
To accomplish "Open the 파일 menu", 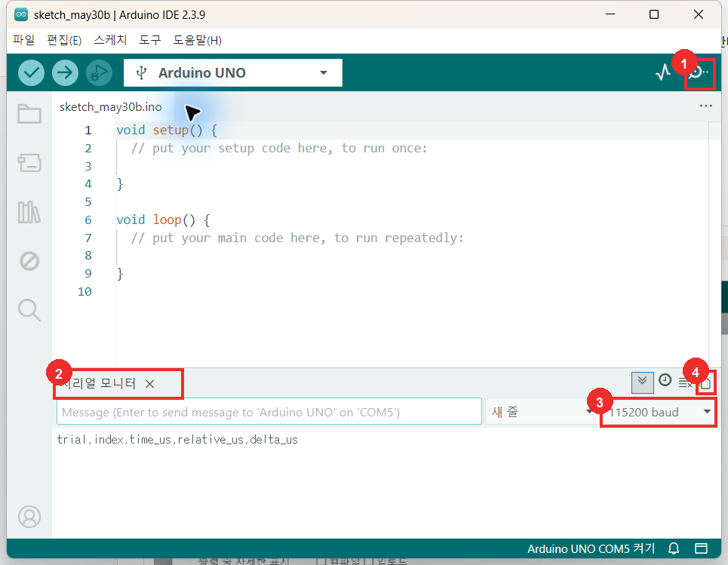I will [23, 41].
